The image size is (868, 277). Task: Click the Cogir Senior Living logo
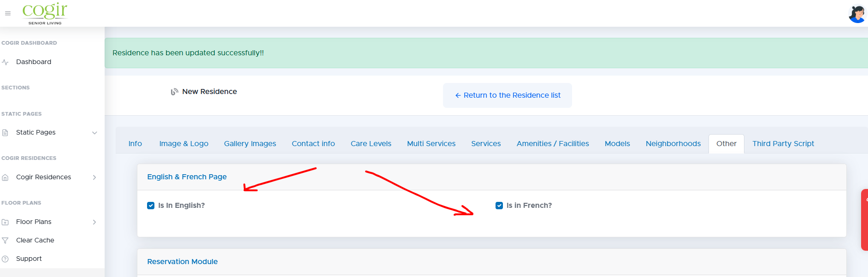click(45, 13)
